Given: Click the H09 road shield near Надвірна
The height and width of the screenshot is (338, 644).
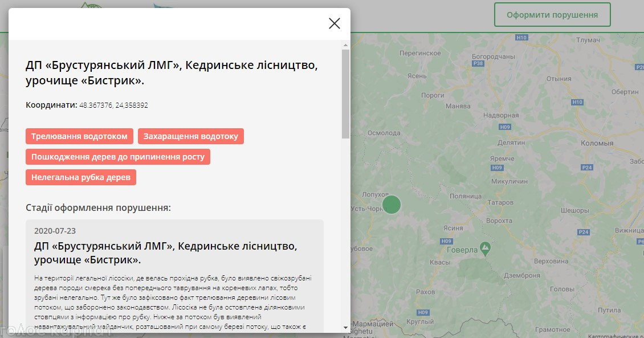Looking at the screenshot, I should click(x=504, y=127).
